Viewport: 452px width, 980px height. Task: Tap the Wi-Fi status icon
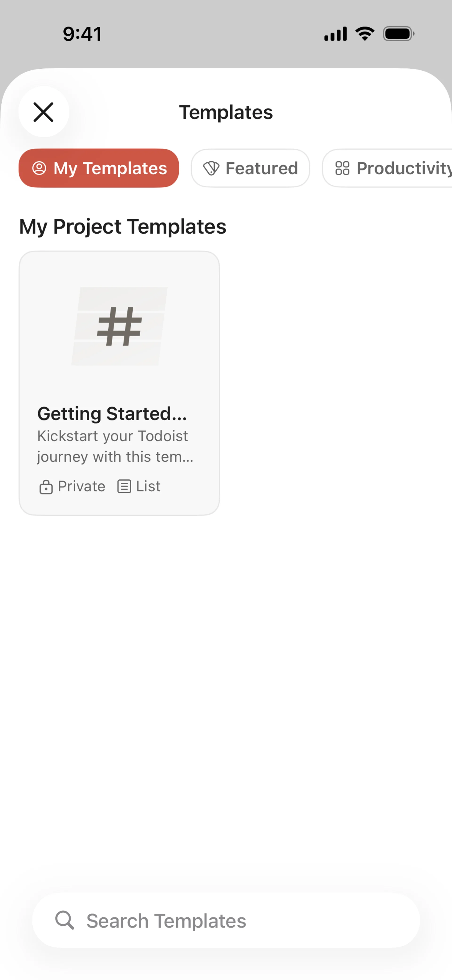coord(365,34)
